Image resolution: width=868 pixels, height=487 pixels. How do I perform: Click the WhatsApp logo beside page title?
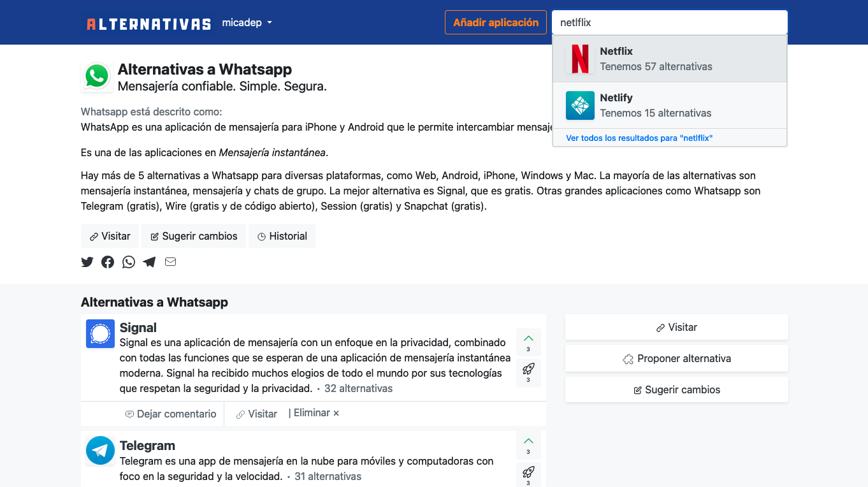tap(97, 76)
